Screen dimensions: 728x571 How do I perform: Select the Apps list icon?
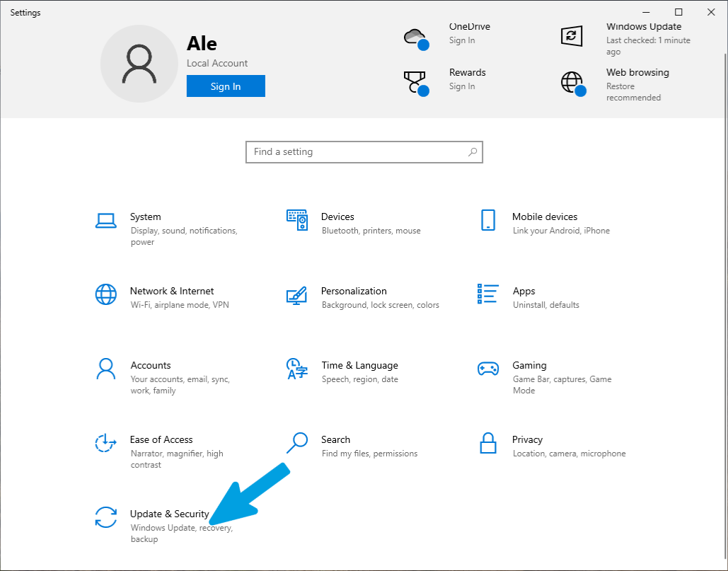pos(488,294)
